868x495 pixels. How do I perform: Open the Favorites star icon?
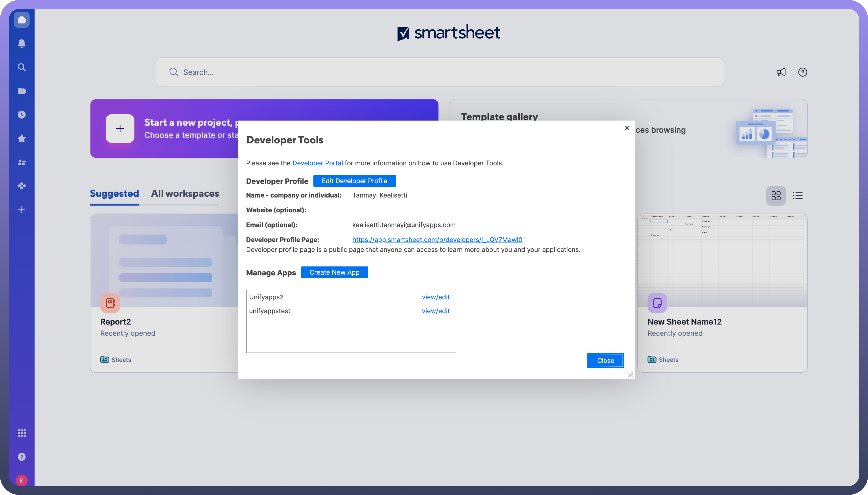point(21,138)
